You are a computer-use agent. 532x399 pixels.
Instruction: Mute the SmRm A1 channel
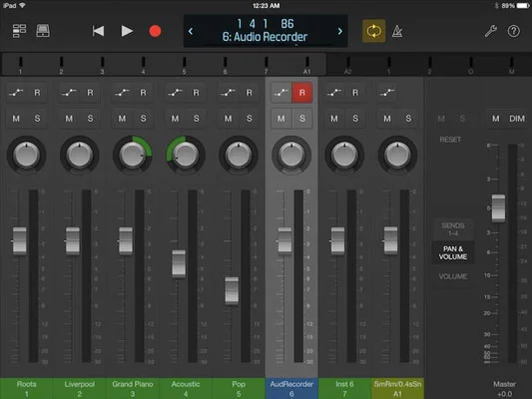click(x=387, y=119)
